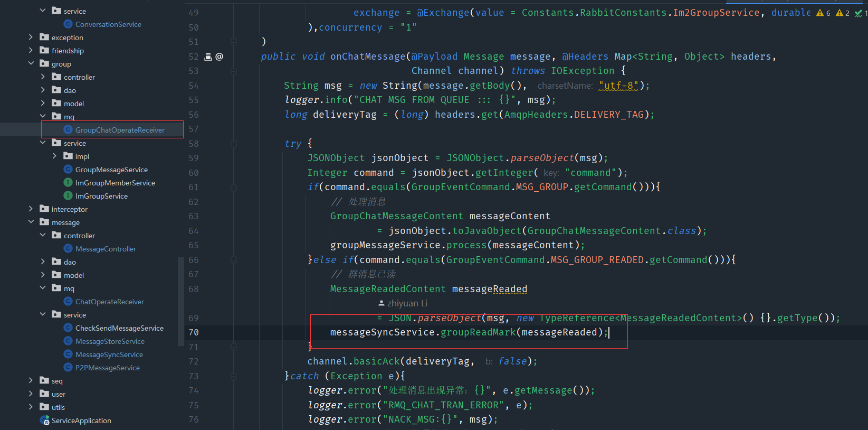
Task: Expand the exception folder chevron
Action: coord(31,37)
